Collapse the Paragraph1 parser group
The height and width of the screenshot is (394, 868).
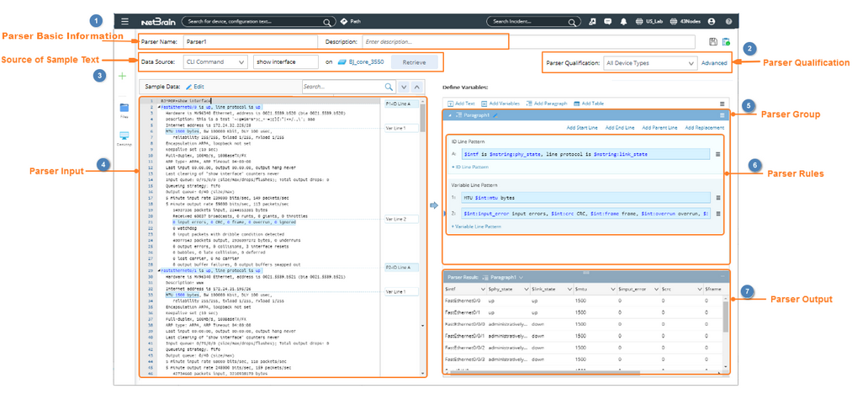click(450, 114)
